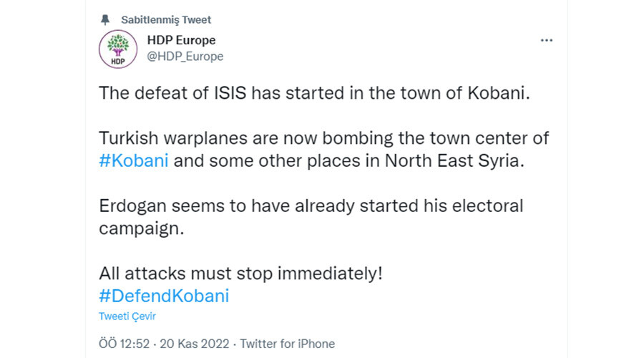Image resolution: width=644 pixels, height=358 pixels.
Task: Open the HDP Europe profile avatar
Action: coord(116,49)
